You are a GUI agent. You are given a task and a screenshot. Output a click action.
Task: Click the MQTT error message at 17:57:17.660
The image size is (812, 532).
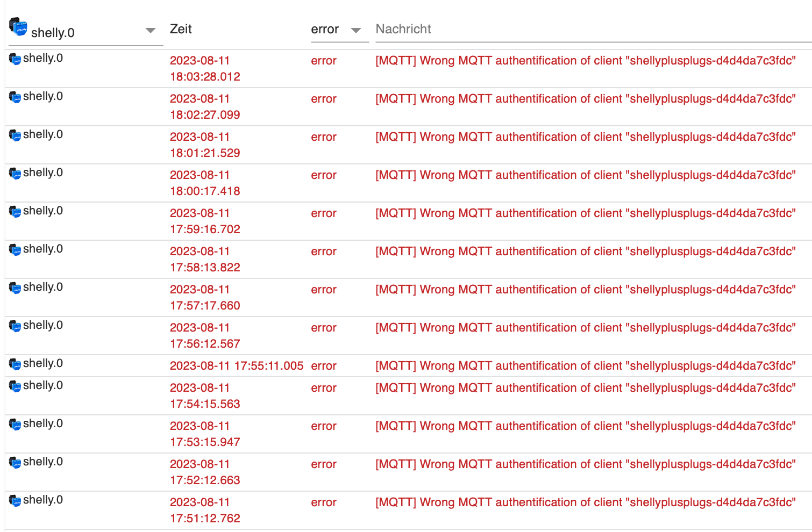tap(585, 290)
